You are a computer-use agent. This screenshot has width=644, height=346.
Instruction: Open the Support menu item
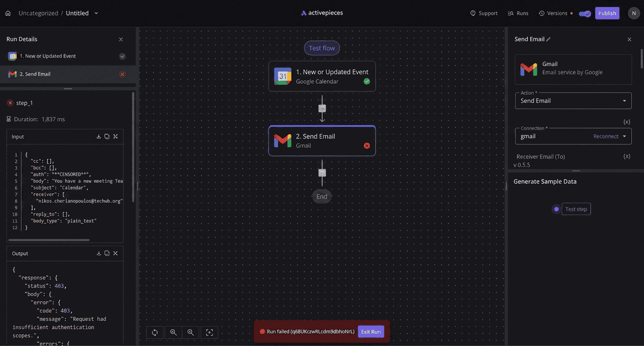[484, 13]
